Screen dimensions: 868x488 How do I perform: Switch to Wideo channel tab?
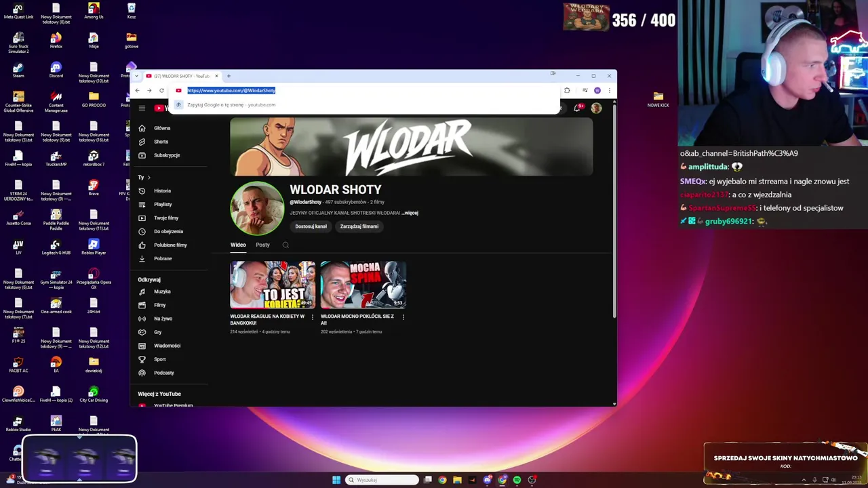tap(238, 245)
